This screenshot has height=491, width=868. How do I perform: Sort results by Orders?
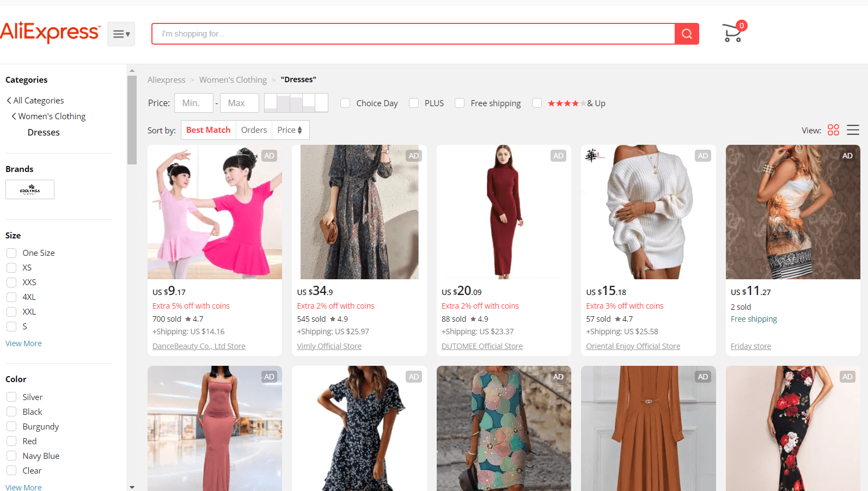254,130
